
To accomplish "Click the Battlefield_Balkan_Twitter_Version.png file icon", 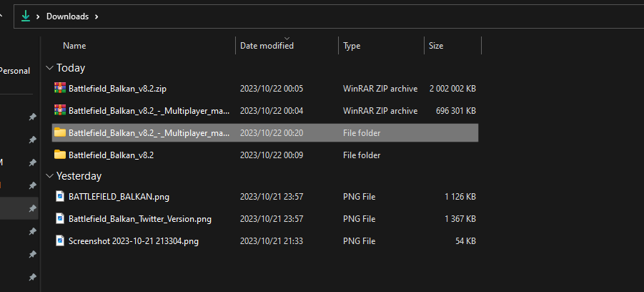I will tap(60, 219).
